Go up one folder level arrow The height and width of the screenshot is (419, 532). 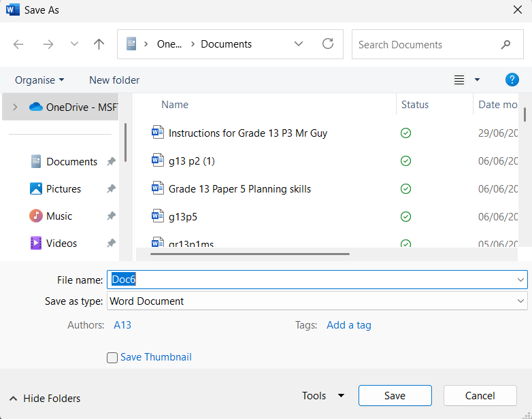[99, 44]
